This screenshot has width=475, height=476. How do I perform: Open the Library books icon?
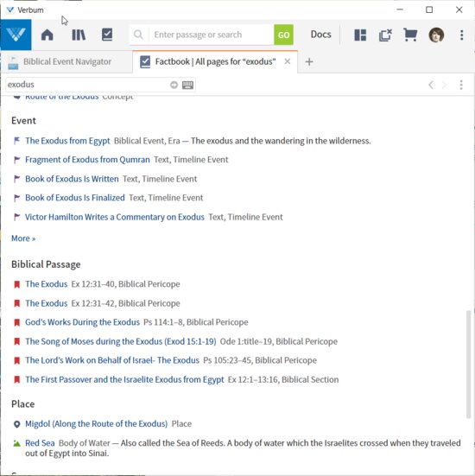click(x=79, y=35)
